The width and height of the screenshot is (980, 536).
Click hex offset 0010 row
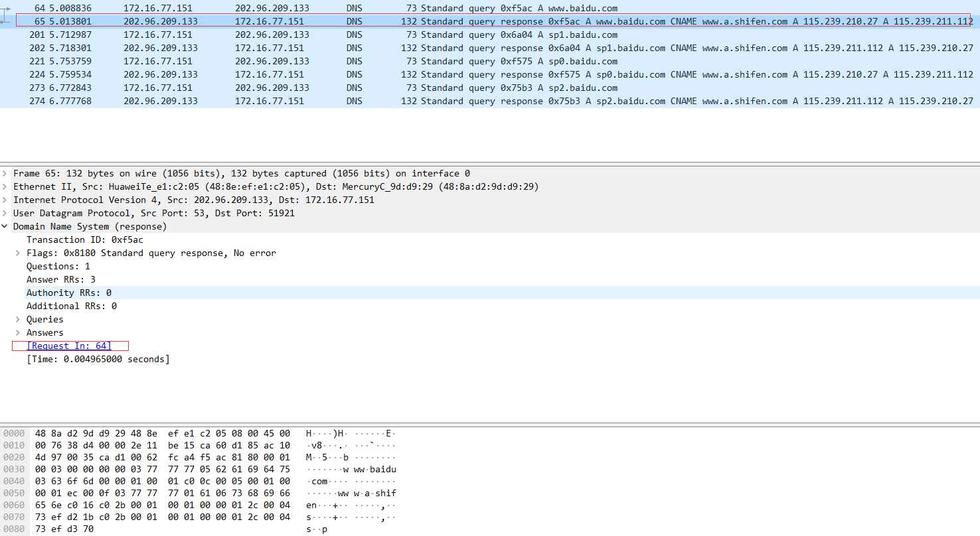pyautogui.click(x=199, y=445)
